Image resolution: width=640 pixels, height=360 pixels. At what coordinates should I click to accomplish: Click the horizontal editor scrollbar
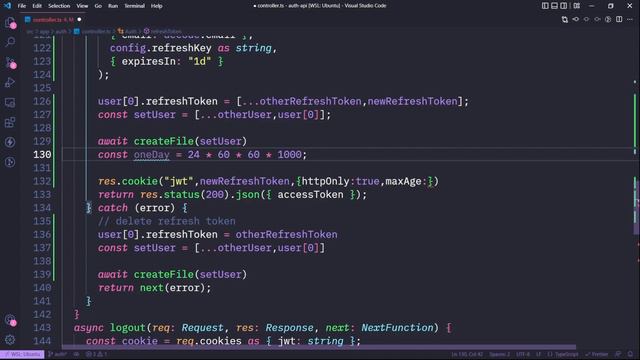pyautogui.click(x=319, y=347)
